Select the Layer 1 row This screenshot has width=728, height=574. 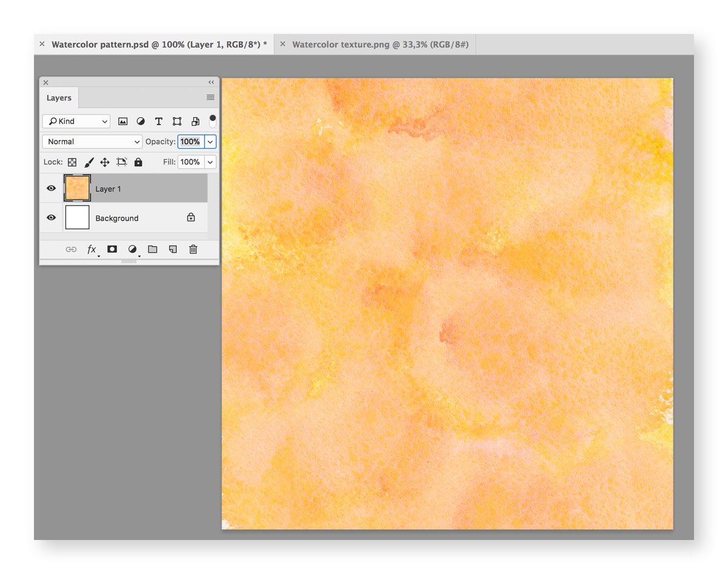(x=124, y=189)
